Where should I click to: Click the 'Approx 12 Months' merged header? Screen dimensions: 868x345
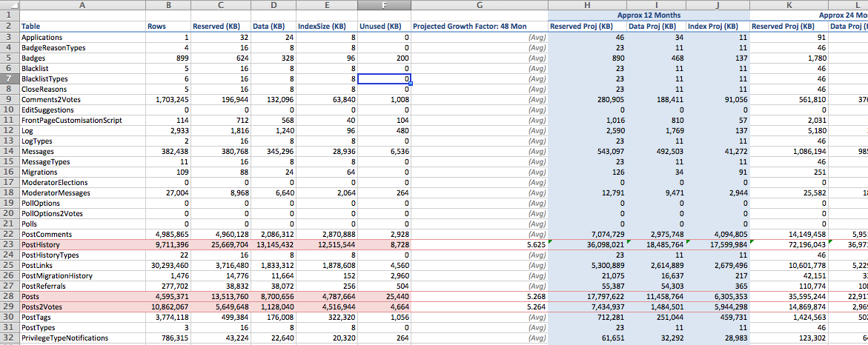(x=649, y=16)
